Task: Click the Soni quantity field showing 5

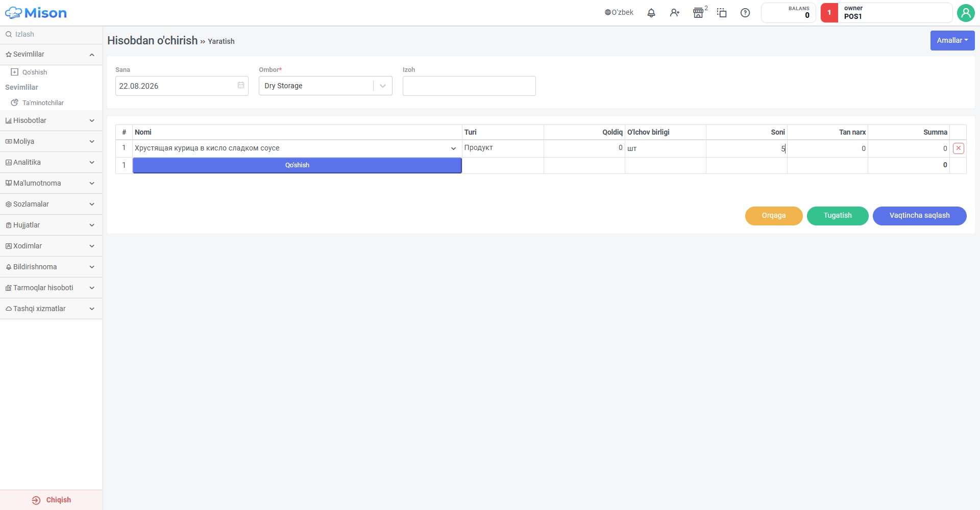Action: pyautogui.click(x=746, y=148)
